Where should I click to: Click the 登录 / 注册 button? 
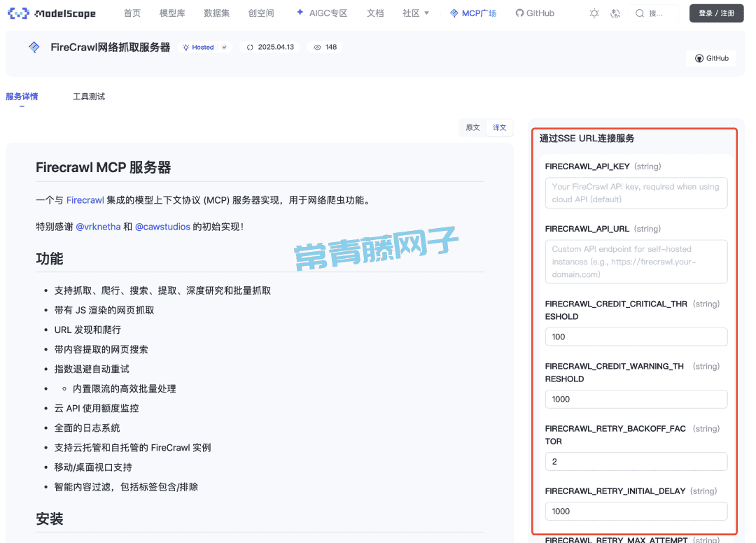[717, 13]
